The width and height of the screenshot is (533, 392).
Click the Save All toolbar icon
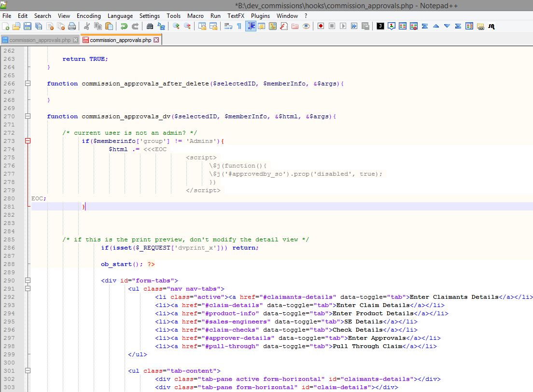[x=39, y=26]
